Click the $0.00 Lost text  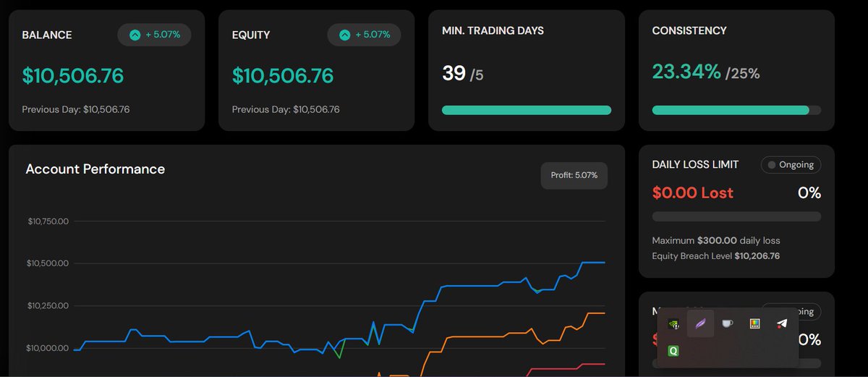coord(693,193)
